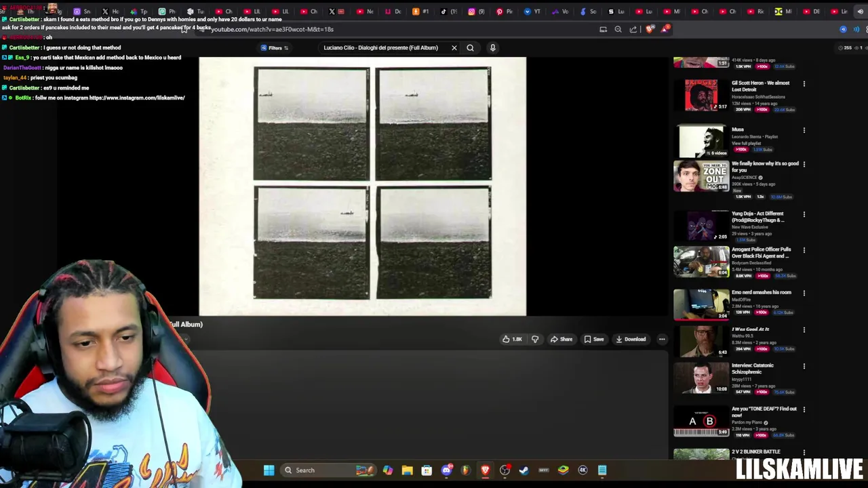Open Brave browser taskbar icon

point(485,470)
